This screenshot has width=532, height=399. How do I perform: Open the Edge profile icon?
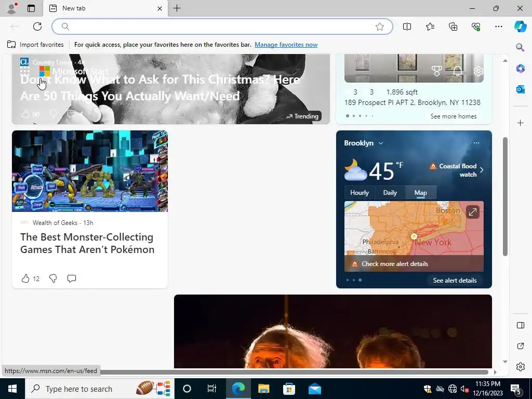(12, 8)
